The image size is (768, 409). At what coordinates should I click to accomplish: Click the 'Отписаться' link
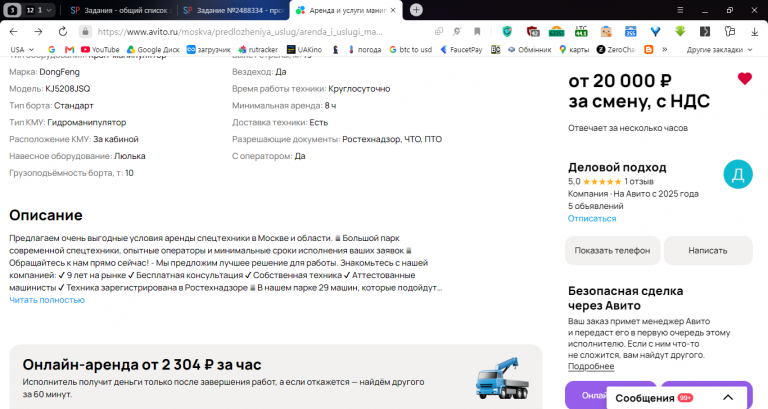pyautogui.click(x=592, y=218)
